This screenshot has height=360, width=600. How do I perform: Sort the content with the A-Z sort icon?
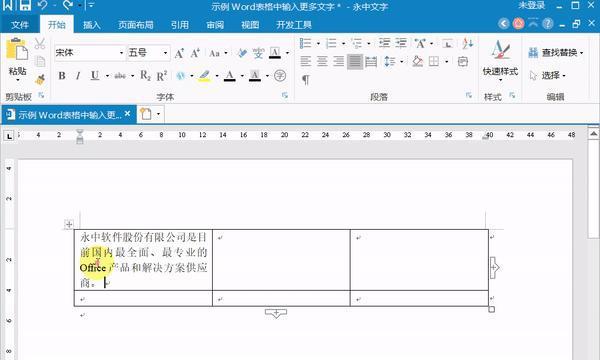coord(467,43)
